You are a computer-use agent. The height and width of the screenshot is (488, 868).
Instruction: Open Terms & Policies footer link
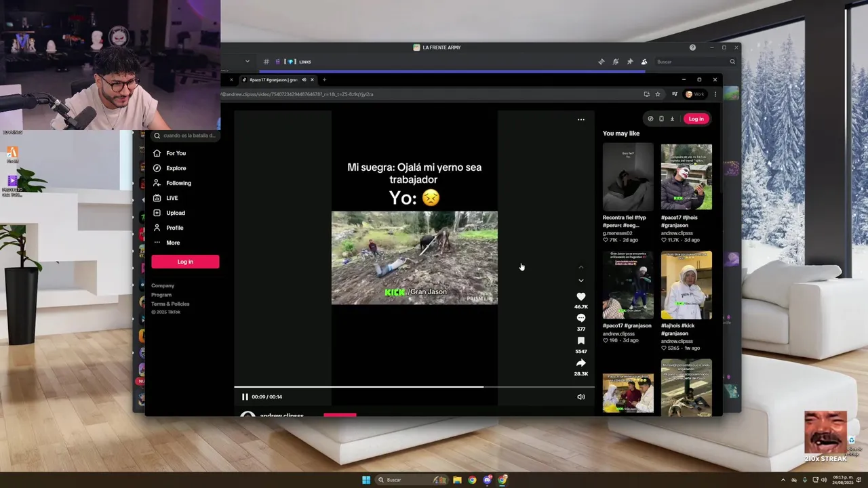pyautogui.click(x=170, y=304)
